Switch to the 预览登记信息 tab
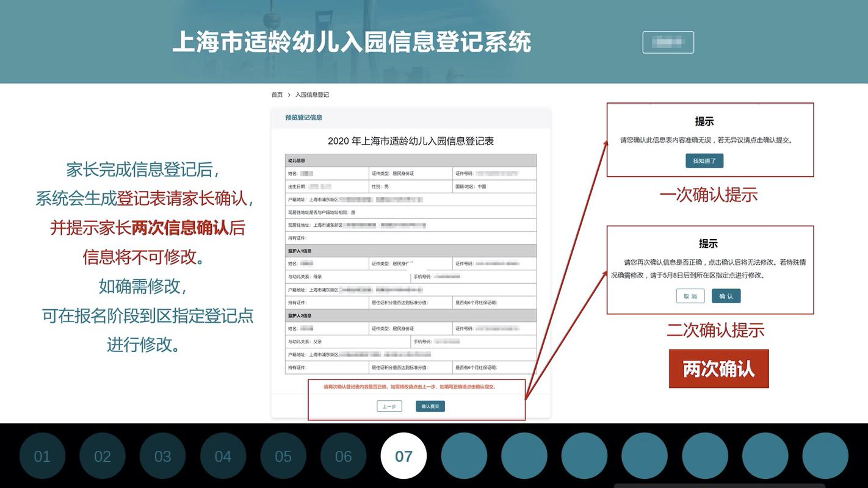This screenshot has width=868, height=488. (x=303, y=116)
